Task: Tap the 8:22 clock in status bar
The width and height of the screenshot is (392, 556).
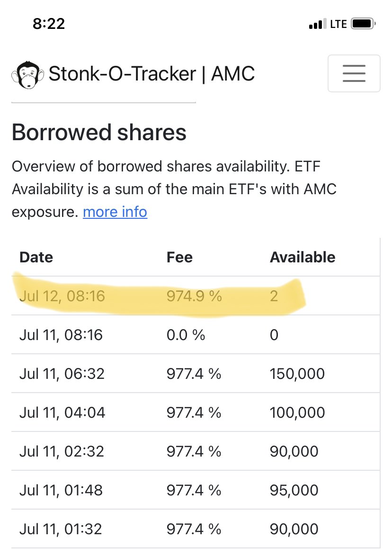Action: [x=49, y=24]
